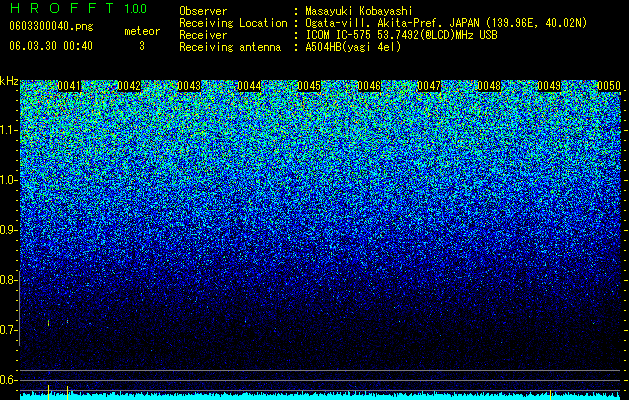629x400 pixels.
Task: Click the HROFFT 1.00 title text
Action: tap(78, 8)
